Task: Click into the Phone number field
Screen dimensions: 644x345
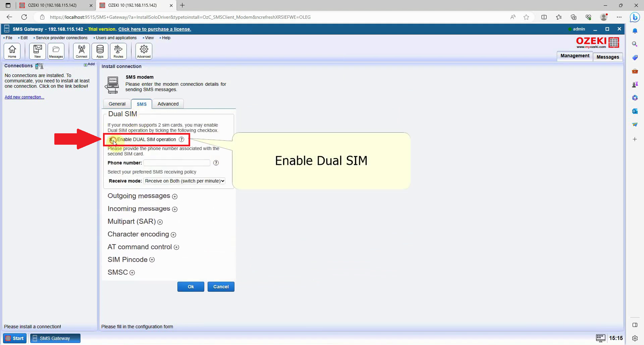Action: (177, 163)
